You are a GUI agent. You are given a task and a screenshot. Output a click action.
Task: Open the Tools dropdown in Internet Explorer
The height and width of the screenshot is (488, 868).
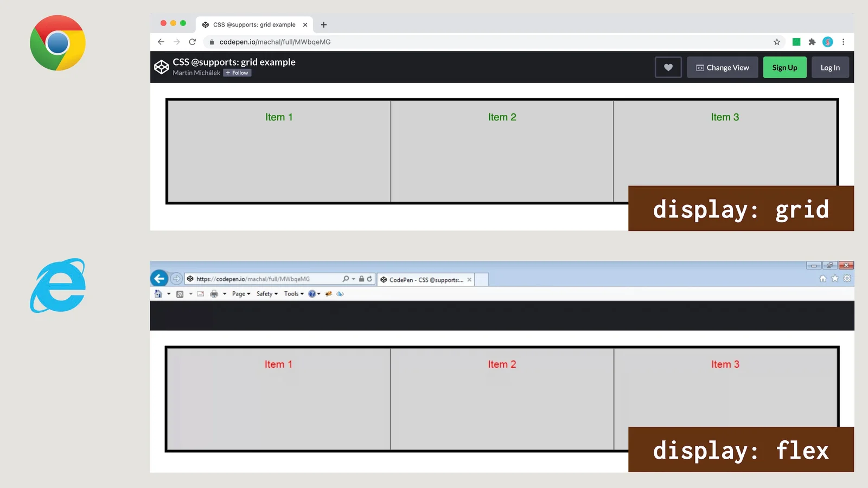click(292, 294)
